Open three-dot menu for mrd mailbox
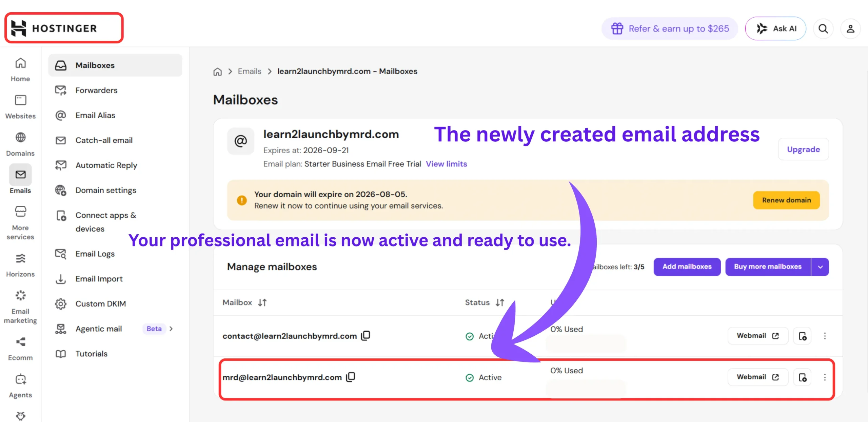The image size is (868, 434). pyautogui.click(x=825, y=377)
